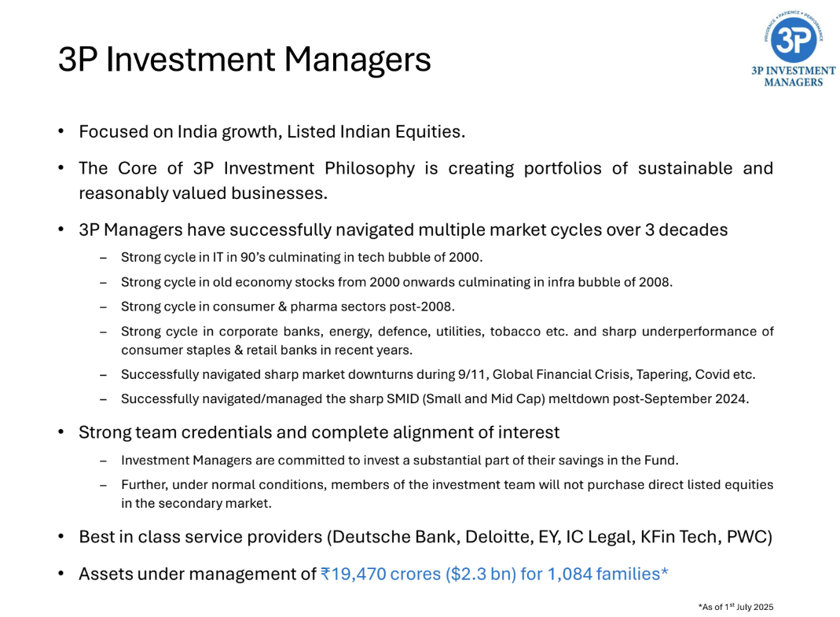The height and width of the screenshot is (617, 840).
Task: Click the "3P INVESTMENT MANAGERS" text under the logo
Action: click(794, 76)
